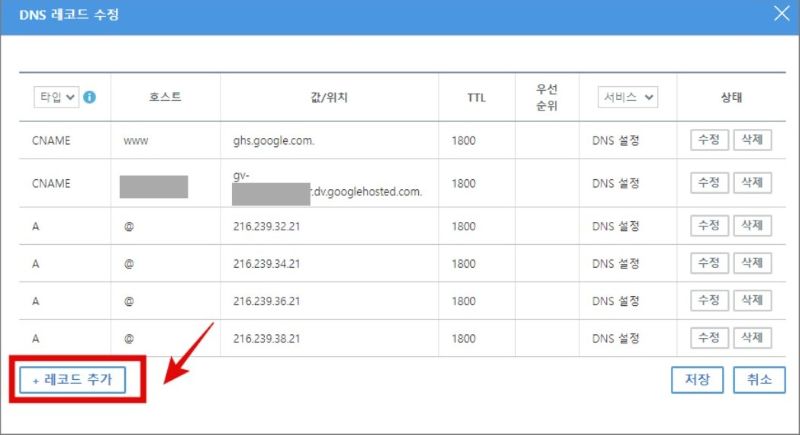Click 수정 for 216.239.34.21 record

[709, 263]
